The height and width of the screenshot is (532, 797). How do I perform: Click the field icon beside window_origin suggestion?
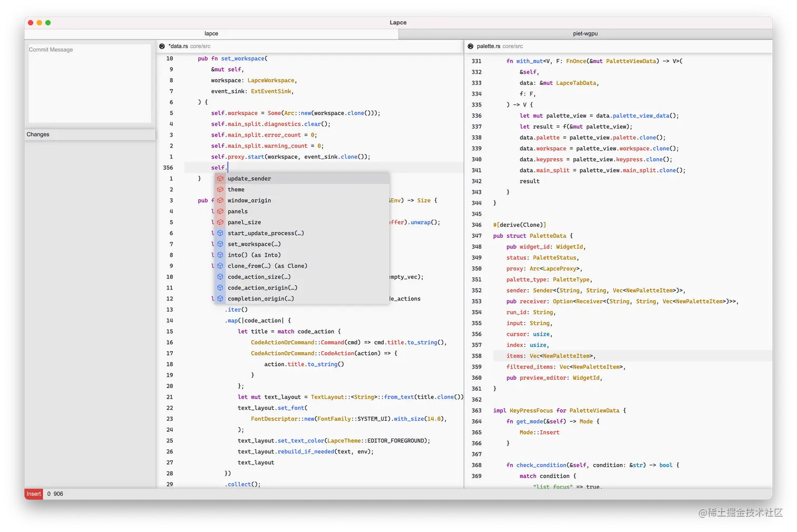pyautogui.click(x=220, y=200)
